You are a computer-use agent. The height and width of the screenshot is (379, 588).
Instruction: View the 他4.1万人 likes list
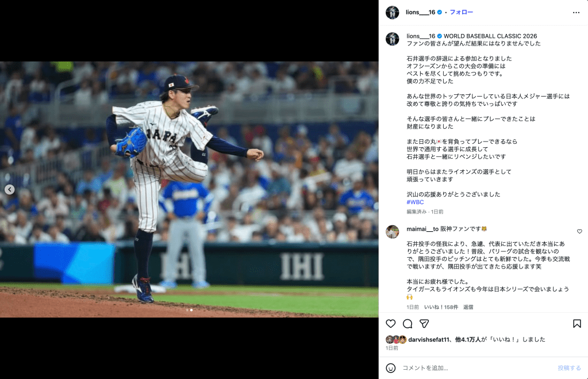point(468,339)
